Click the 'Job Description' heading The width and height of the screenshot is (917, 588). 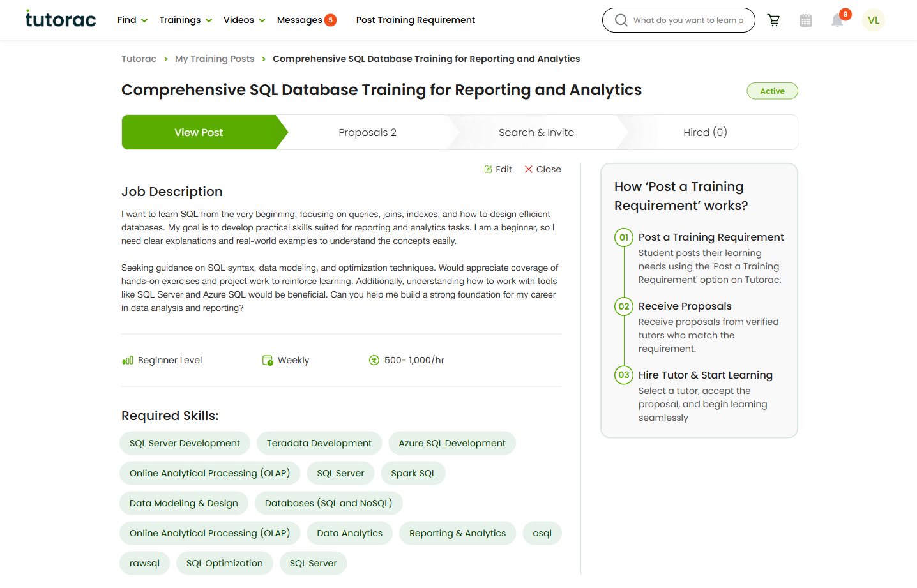coord(172,192)
